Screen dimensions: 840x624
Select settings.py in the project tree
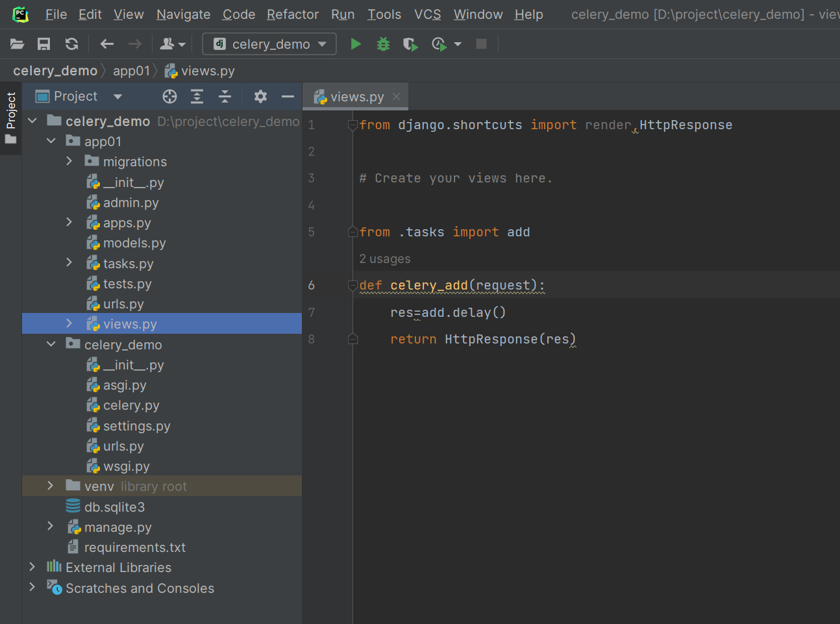[136, 426]
